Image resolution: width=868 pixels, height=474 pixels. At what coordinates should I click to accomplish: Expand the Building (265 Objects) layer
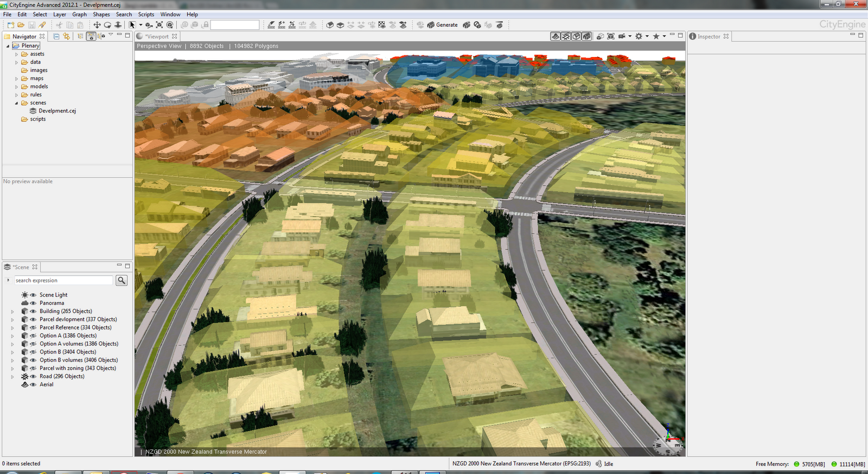pos(12,312)
